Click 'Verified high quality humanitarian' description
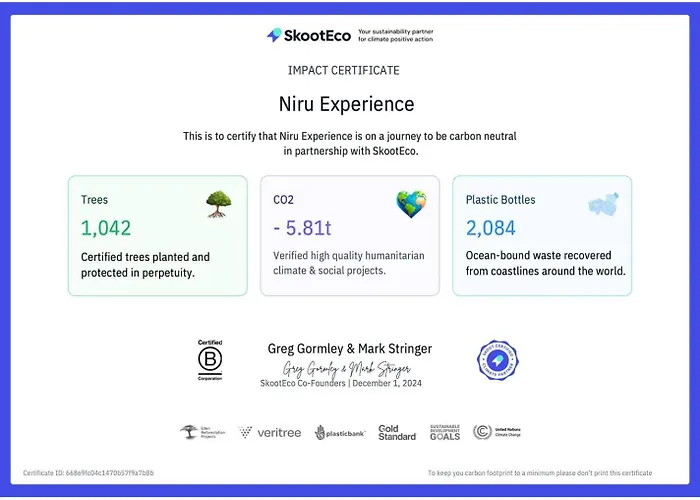The width and height of the screenshot is (700, 500). click(x=349, y=263)
